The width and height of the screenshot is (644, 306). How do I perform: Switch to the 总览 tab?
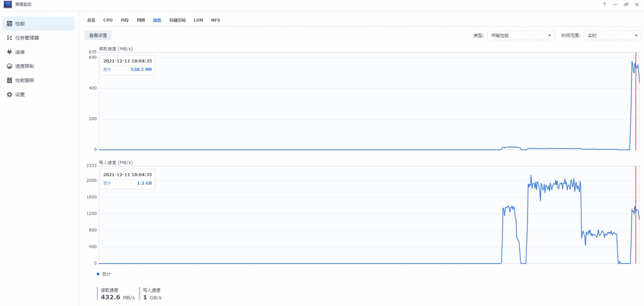click(x=91, y=20)
